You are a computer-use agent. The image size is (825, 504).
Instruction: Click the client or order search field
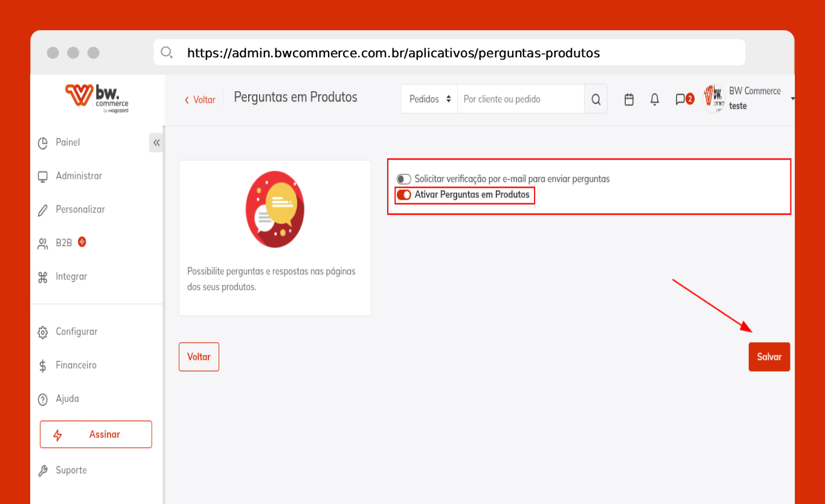[x=520, y=99]
